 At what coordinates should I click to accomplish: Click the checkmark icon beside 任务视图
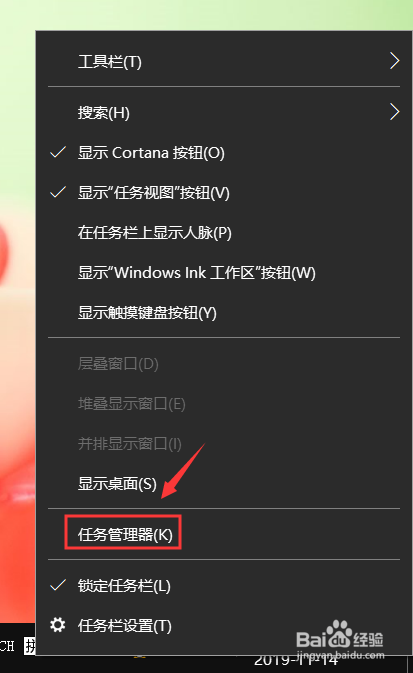click(x=58, y=192)
